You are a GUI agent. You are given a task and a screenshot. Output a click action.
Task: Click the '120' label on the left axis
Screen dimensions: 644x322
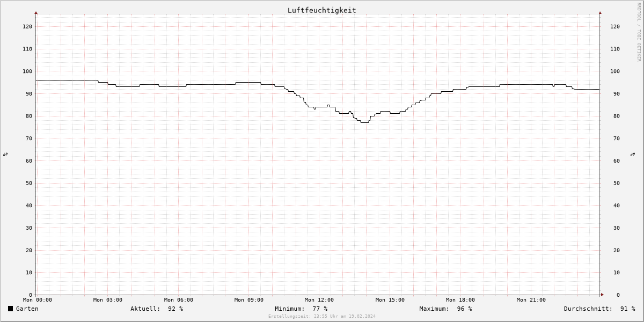click(x=27, y=26)
